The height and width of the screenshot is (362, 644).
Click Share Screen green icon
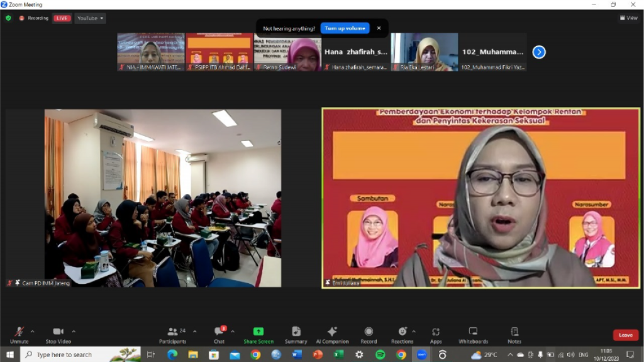258,334
